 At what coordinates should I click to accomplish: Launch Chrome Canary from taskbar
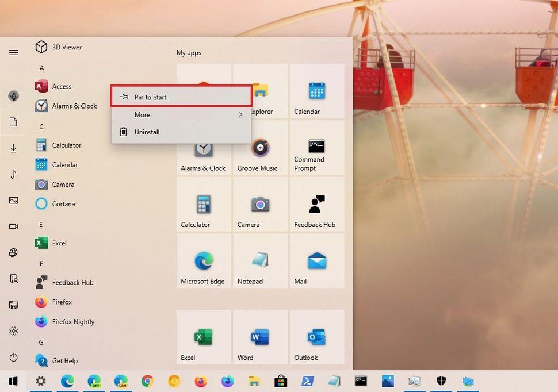coord(174,381)
